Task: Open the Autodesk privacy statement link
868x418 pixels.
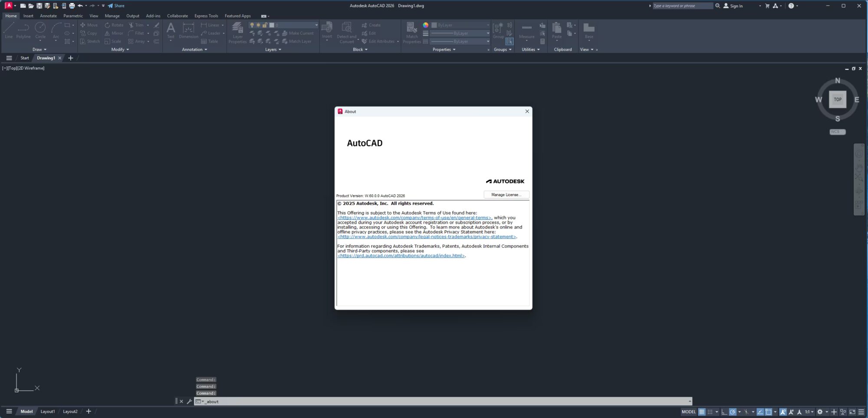Action: coord(427,237)
